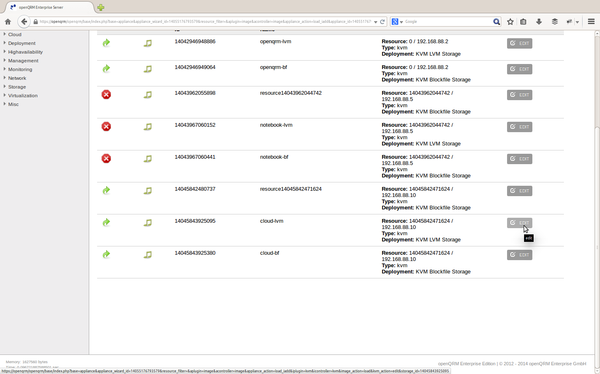Click the image type icon in notebook-lvm row
Image resolution: width=600 pixels, height=374 pixels.
148,127
